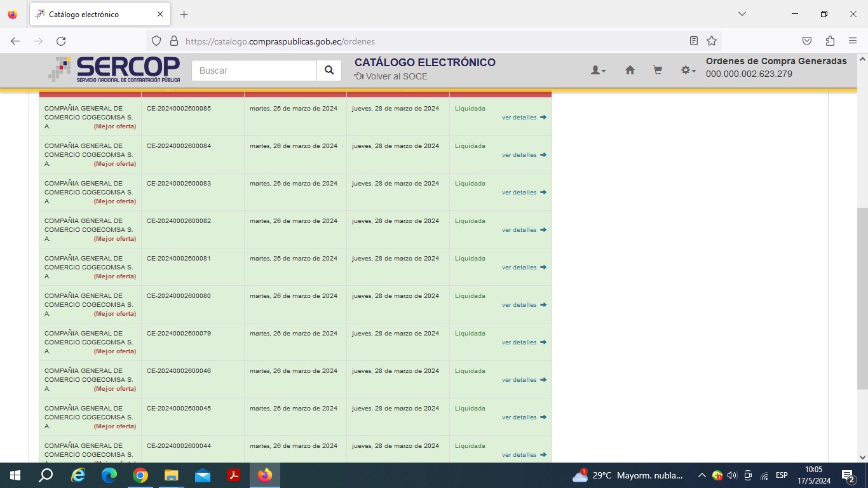
Task: Open the Firefox extensions icon
Action: coord(830,41)
